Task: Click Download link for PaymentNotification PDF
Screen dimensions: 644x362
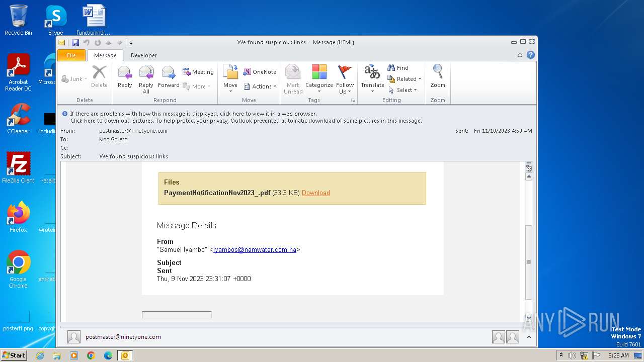Action: [x=315, y=193]
